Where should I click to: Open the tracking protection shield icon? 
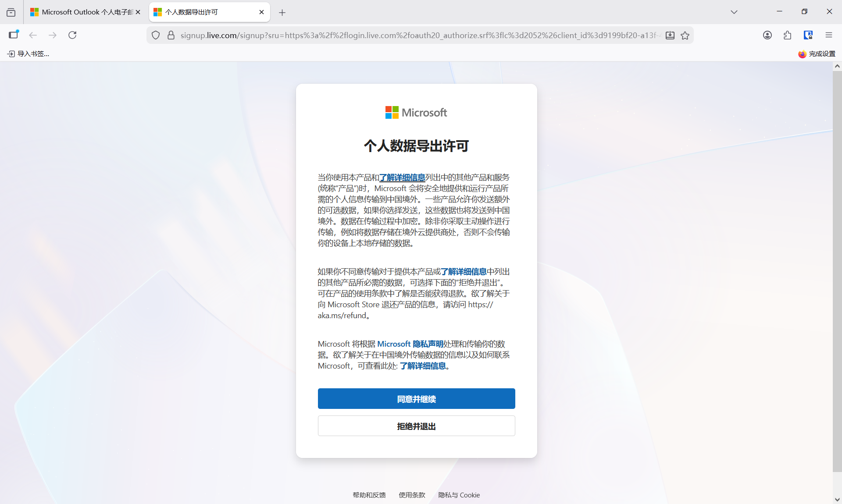[x=156, y=35]
